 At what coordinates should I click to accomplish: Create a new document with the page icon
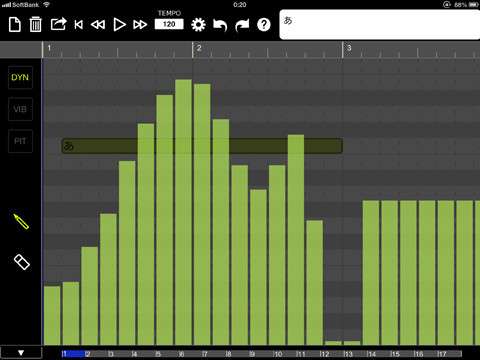[15, 25]
